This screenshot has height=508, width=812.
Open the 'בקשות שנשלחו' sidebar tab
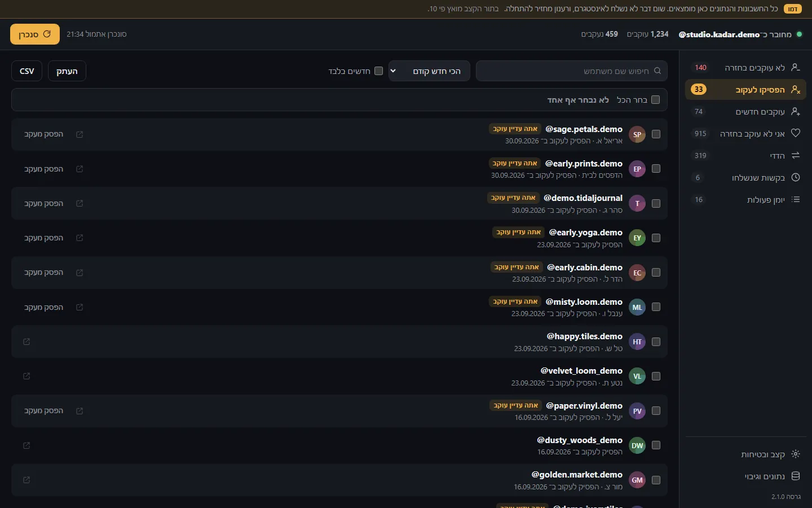coord(745,178)
